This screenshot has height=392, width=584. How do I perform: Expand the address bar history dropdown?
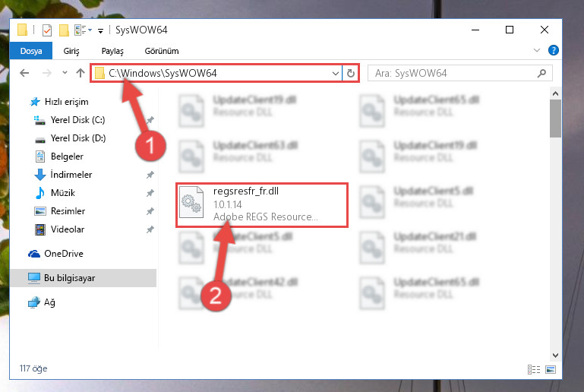click(x=335, y=73)
